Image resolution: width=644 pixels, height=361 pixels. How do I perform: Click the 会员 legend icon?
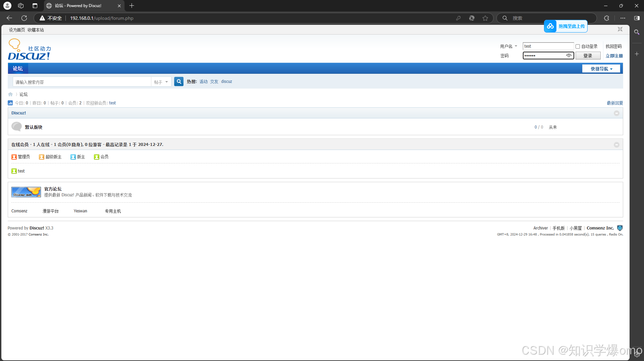(97, 157)
